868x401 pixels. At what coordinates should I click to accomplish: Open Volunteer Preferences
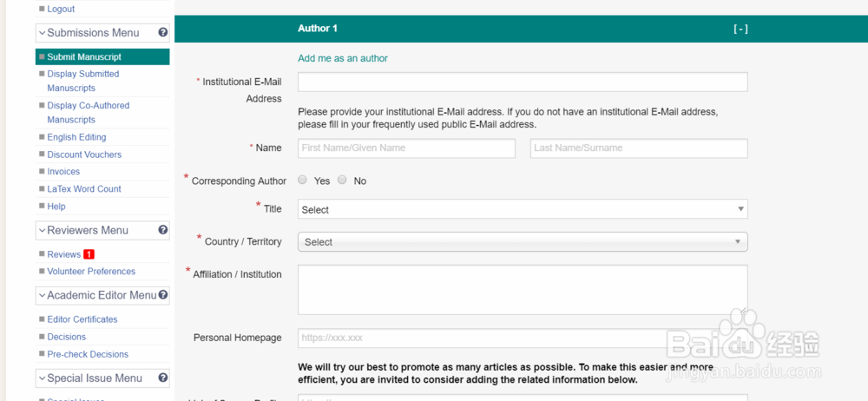pyautogui.click(x=91, y=272)
